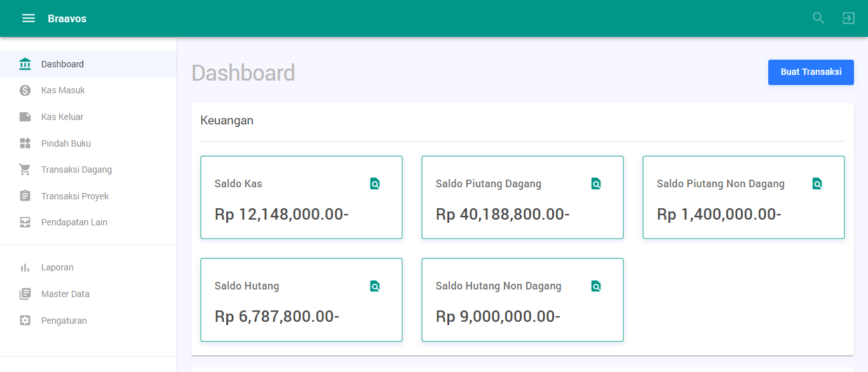This screenshot has height=372, width=868.
Task: Open Saldo Piutang Non Dagang detail icon
Action: pyautogui.click(x=817, y=184)
